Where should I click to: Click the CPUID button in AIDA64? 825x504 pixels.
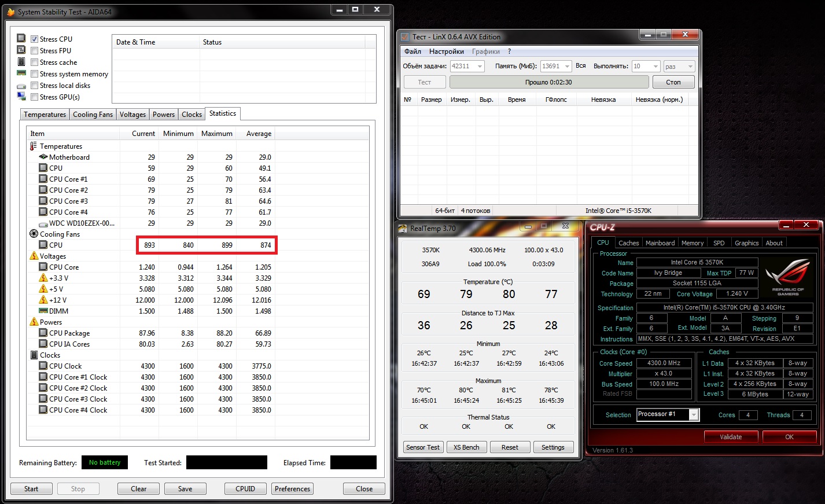point(245,489)
